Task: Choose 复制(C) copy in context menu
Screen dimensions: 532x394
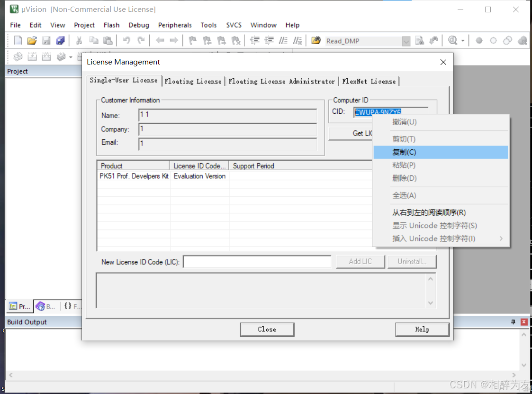Action: point(441,152)
